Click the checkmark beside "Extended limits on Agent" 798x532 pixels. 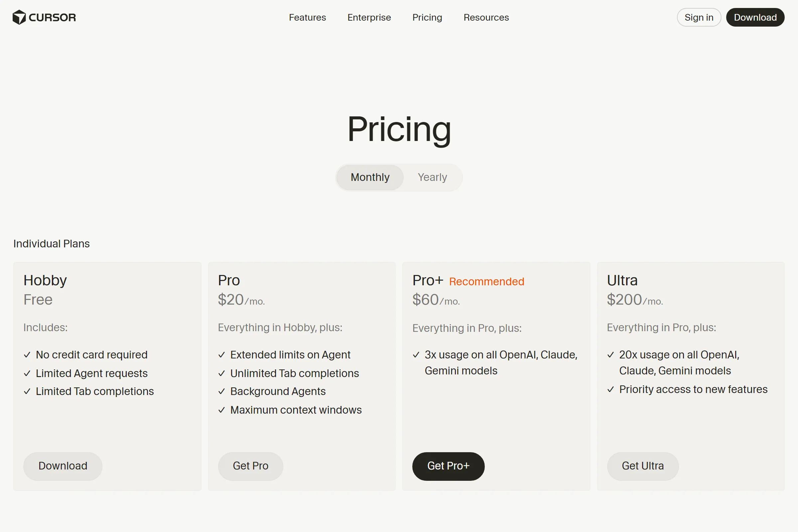pyautogui.click(x=222, y=355)
